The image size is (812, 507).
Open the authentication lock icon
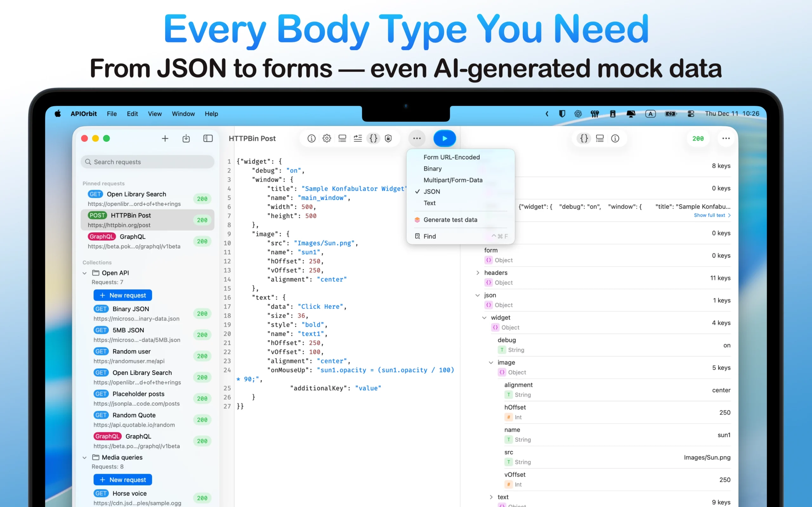388,138
